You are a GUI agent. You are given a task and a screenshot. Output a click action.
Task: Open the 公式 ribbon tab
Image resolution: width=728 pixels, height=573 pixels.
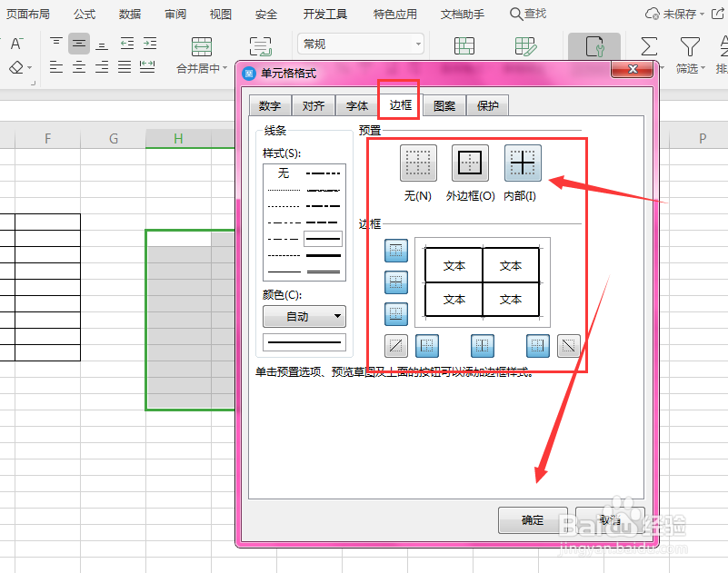pos(85,15)
